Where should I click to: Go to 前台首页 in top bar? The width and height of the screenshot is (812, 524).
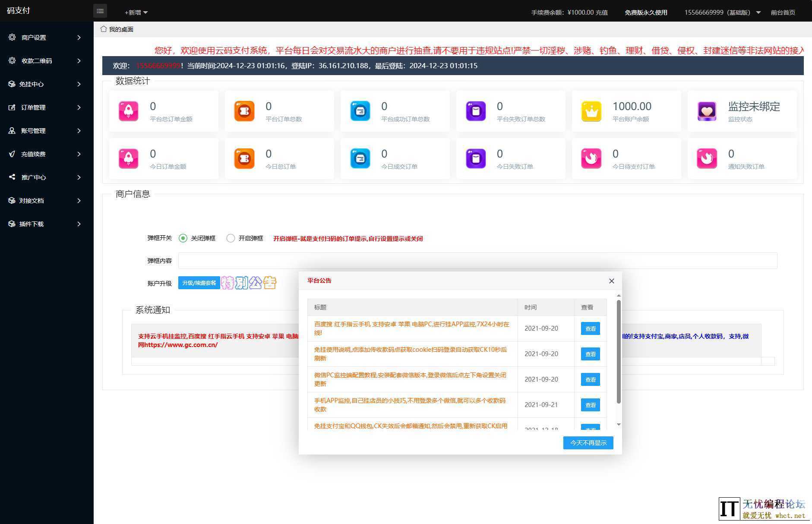tap(783, 13)
